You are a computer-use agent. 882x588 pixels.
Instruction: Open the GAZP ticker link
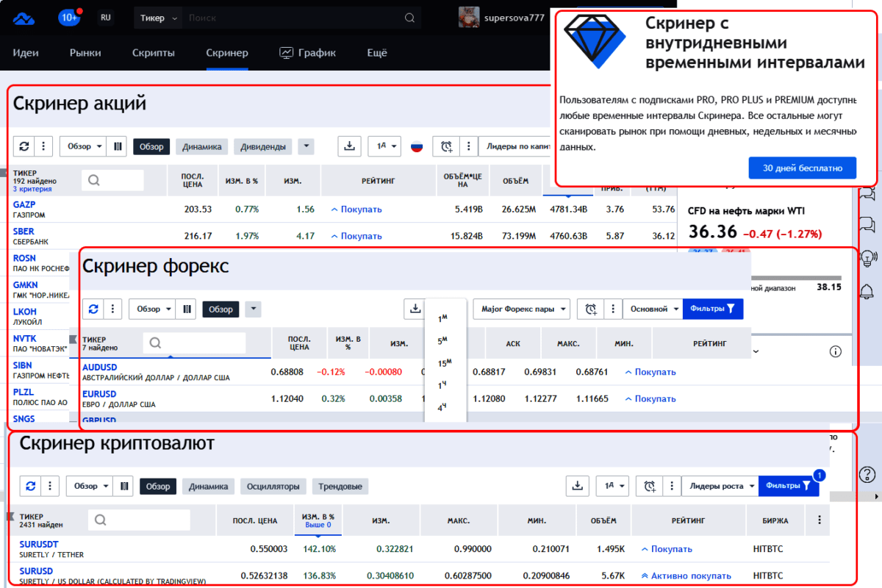24,204
